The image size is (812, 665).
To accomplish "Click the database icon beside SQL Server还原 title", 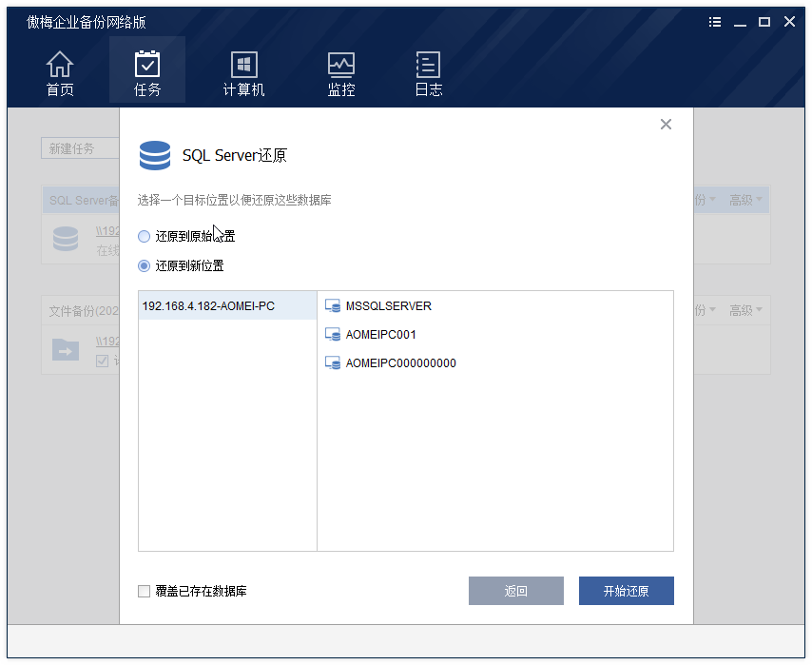I will [155, 155].
